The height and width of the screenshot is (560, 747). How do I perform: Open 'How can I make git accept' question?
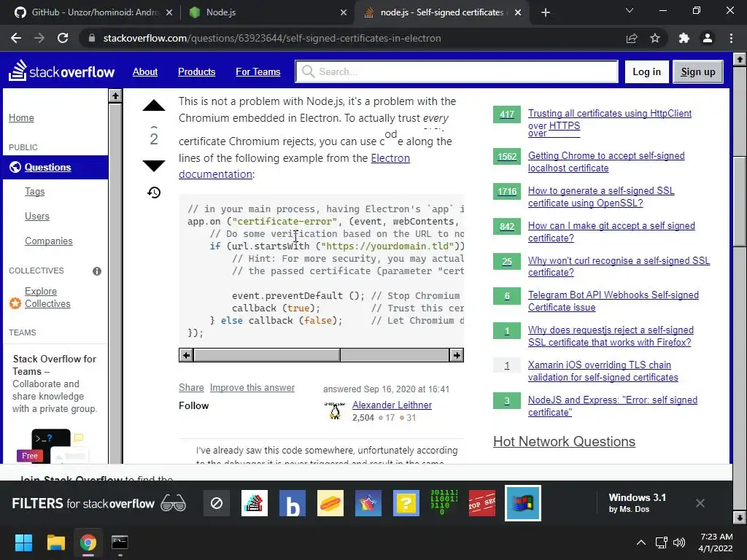(611, 232)
